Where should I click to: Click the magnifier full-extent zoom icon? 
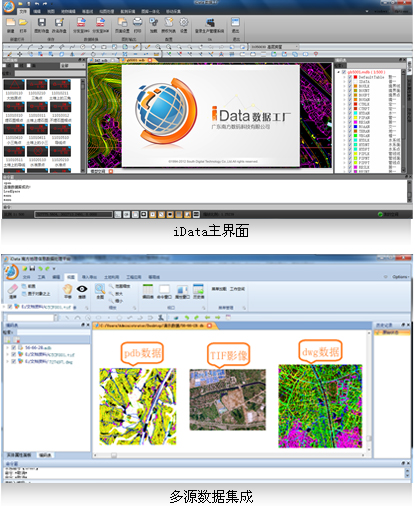point(100,289)
